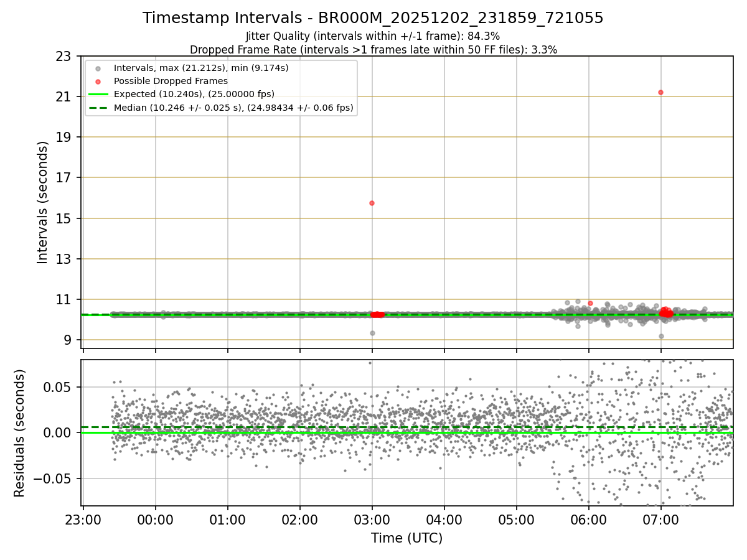Click the 'Jitter Quality' 84.3% subtitle line
This screenshot has width=747, height=560.
[373, 36]
